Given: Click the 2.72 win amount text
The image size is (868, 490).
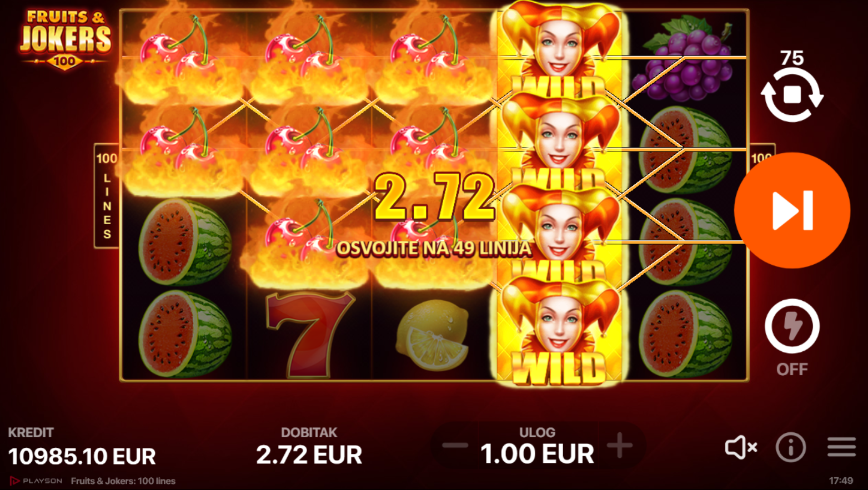Looking at the screenshot, I should (x=435, y=197).
